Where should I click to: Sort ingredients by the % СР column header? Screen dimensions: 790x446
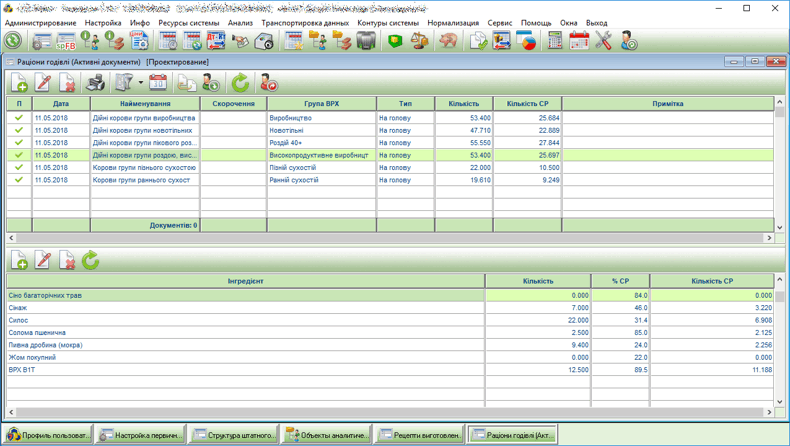click(620, 281)
